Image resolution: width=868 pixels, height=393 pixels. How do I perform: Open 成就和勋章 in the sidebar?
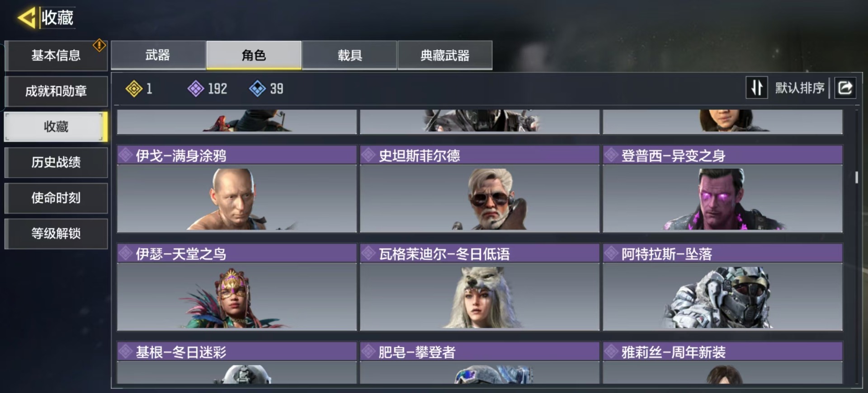click(56, 91)
